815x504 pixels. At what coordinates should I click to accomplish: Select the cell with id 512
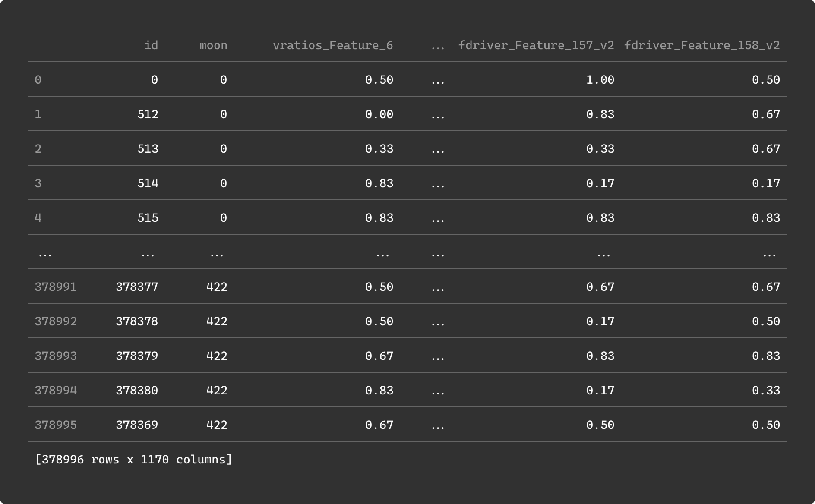pos(148,114)
